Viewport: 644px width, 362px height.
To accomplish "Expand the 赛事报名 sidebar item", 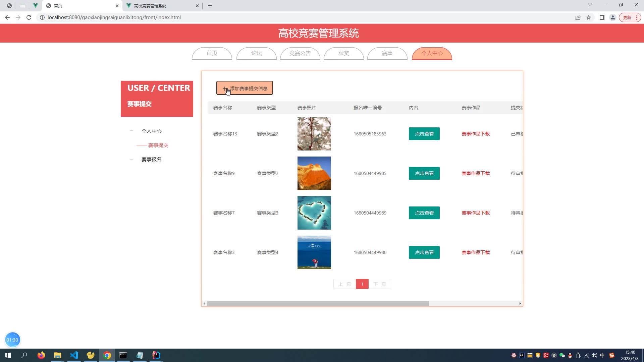I will pyautogui.click(x=151, y=160).
